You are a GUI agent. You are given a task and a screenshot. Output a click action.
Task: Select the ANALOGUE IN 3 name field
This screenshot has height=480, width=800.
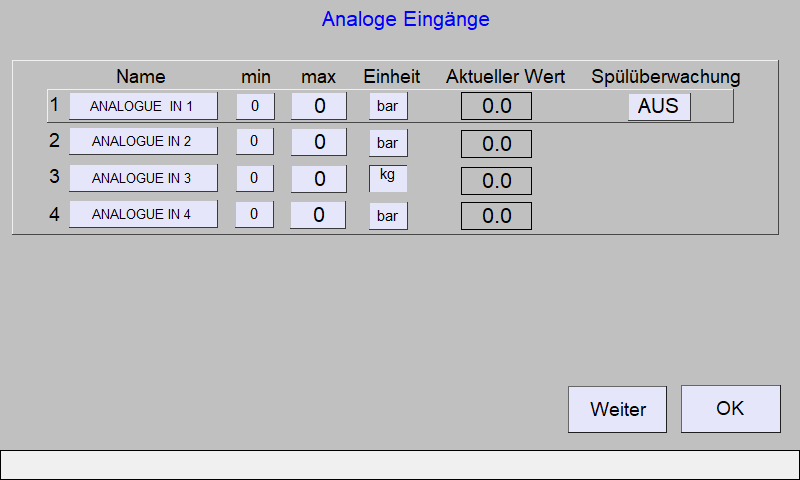(x=143, y=178)
